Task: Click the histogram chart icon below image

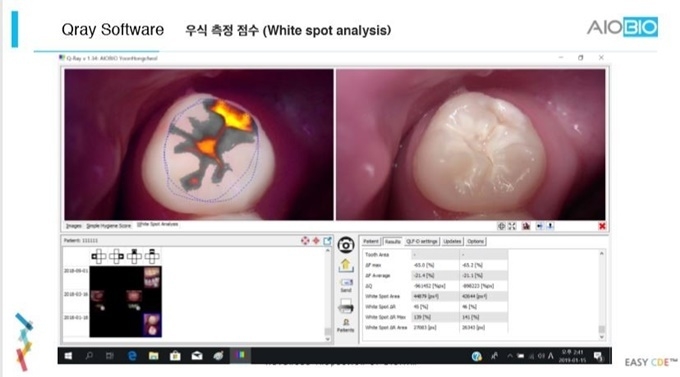Action: [526, 226]
